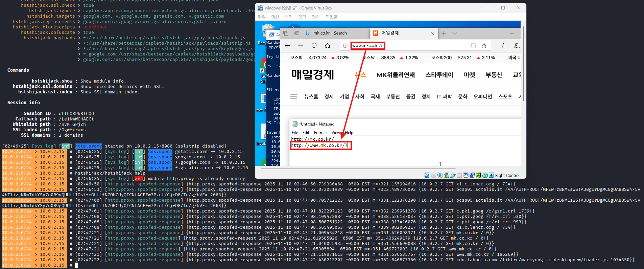Click the 매일경제 site logo

[312, 74]
